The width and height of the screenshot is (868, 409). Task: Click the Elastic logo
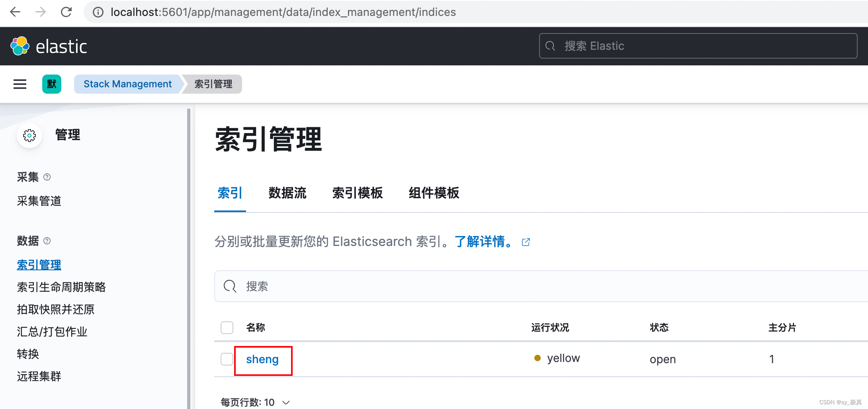[49, 46]
